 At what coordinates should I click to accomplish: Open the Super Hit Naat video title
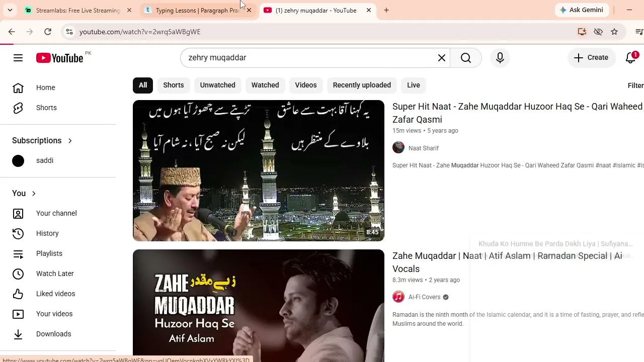point(517,113)
